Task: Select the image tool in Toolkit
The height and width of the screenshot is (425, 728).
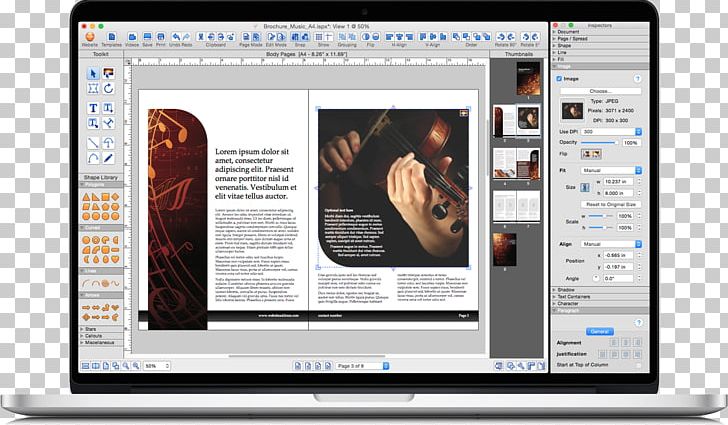Action: 108,73
